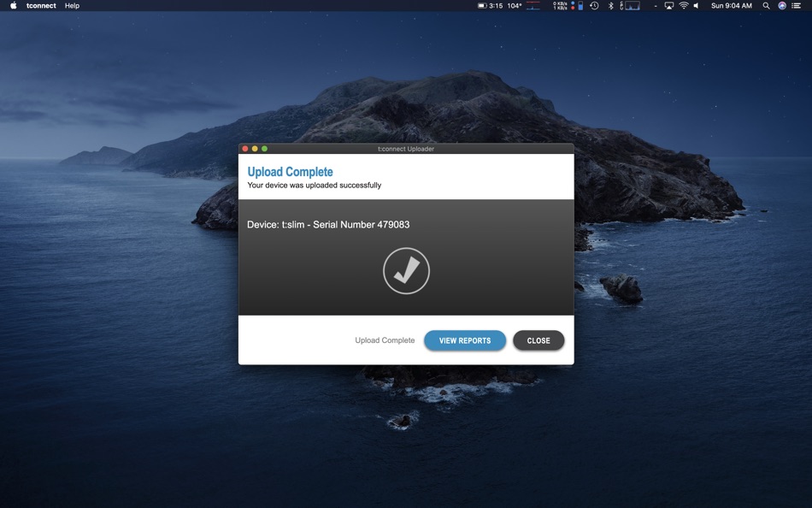Click the Upload Complete heading
Screen dimensions: 812x508
point(290,172)
